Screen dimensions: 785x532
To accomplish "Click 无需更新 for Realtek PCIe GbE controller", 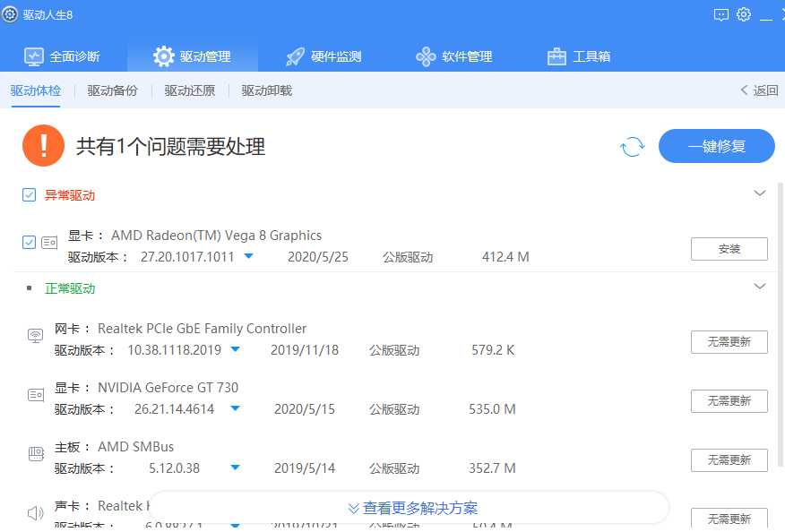I will coord(729,342).
